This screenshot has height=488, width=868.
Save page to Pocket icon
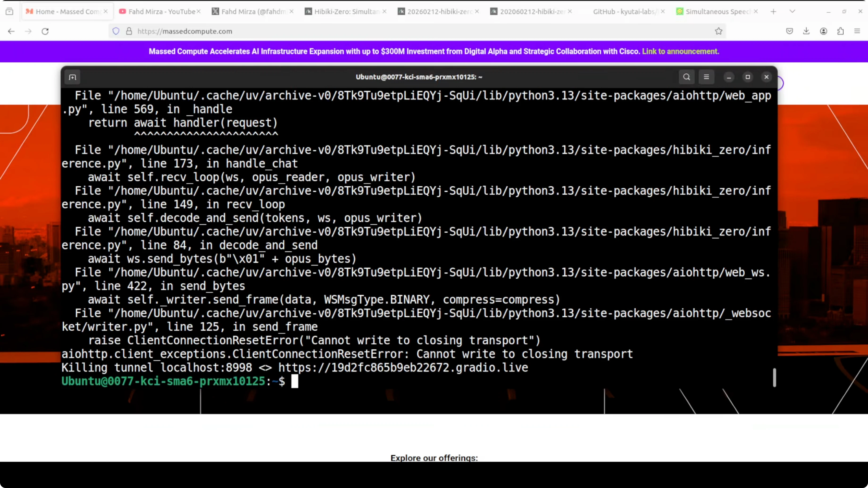point(789,31)
